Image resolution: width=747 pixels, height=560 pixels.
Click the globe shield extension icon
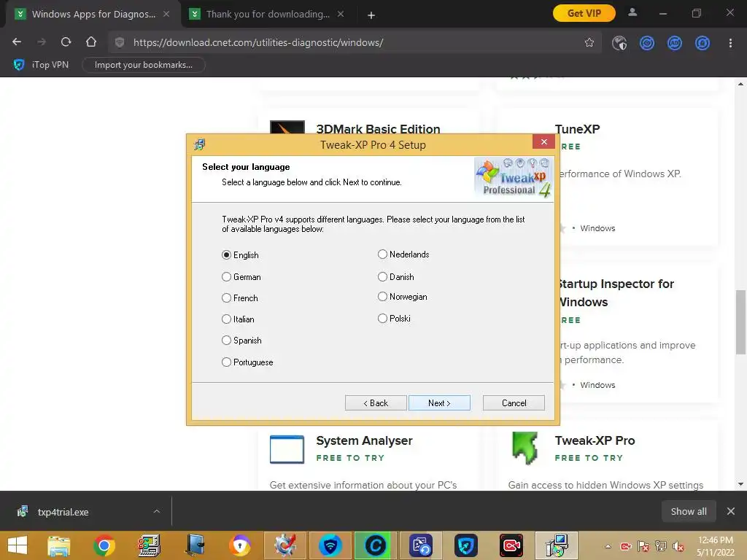coord(619,43)
